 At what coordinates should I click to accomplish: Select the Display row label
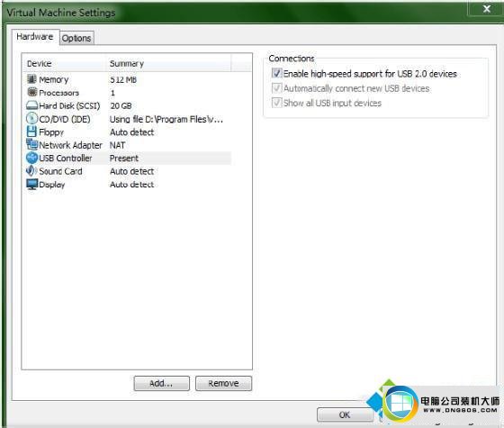tap(52, 185)
